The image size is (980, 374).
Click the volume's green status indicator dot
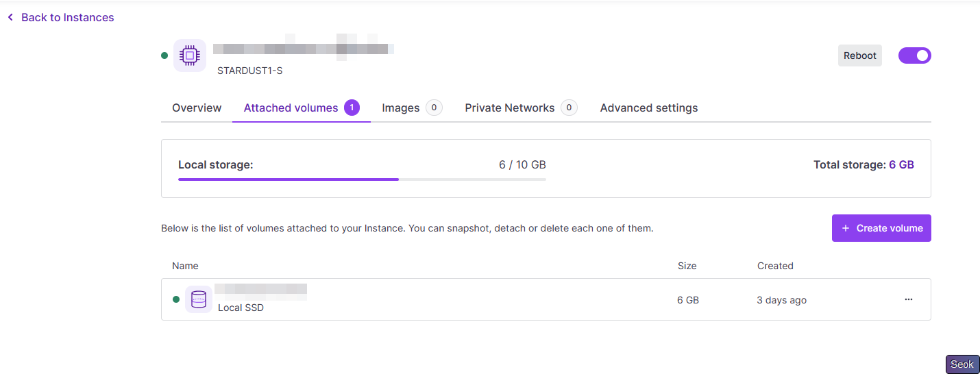[176, 299]
